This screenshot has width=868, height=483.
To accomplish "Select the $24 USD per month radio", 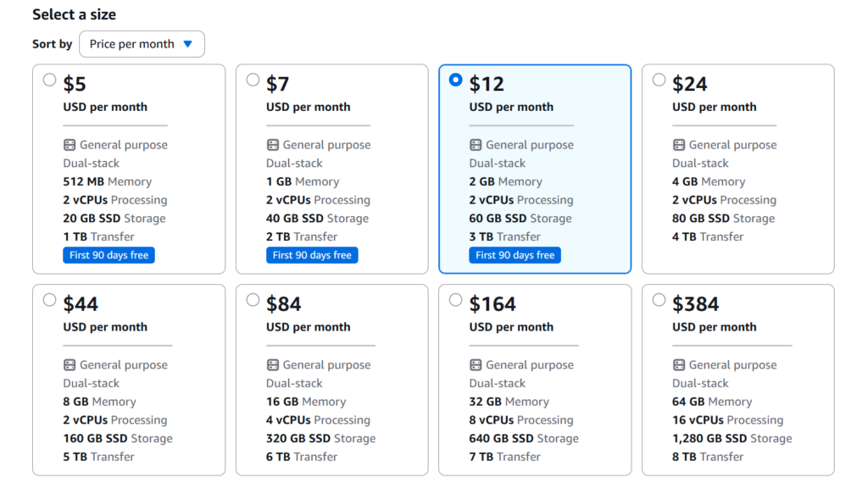I will 659,80.
